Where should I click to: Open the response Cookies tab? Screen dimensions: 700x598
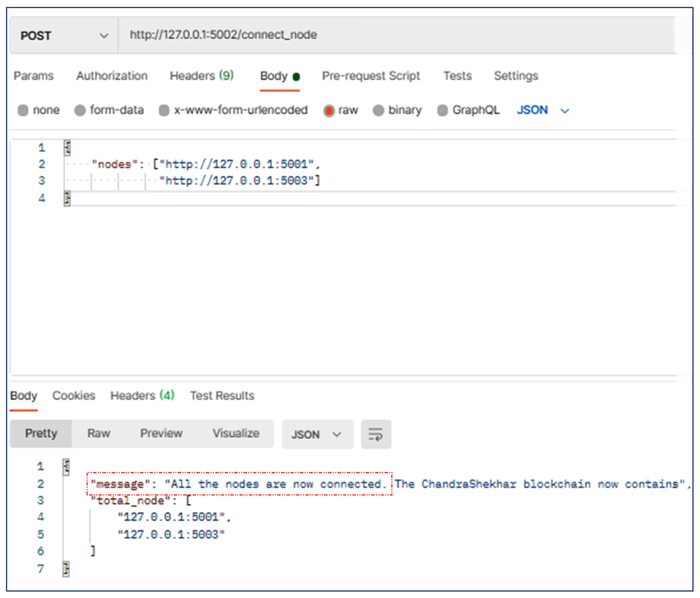tap(74, 396)
